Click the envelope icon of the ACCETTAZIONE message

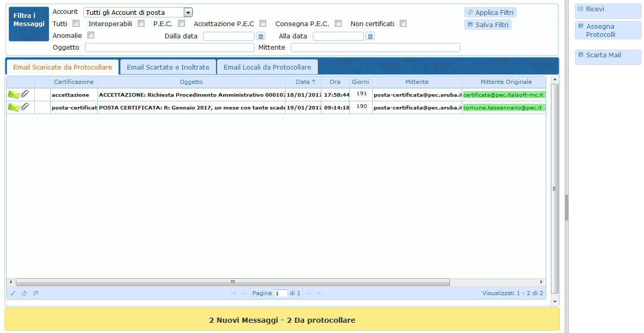coord(13,95)
